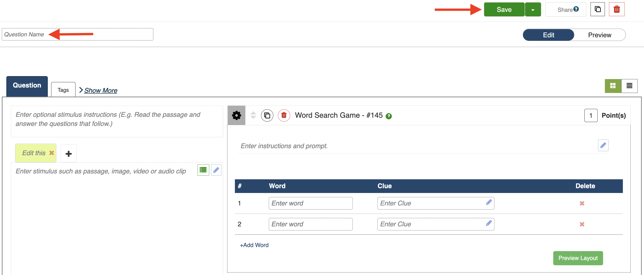Duplicate the Word Search Game item

tap(267, 115)
